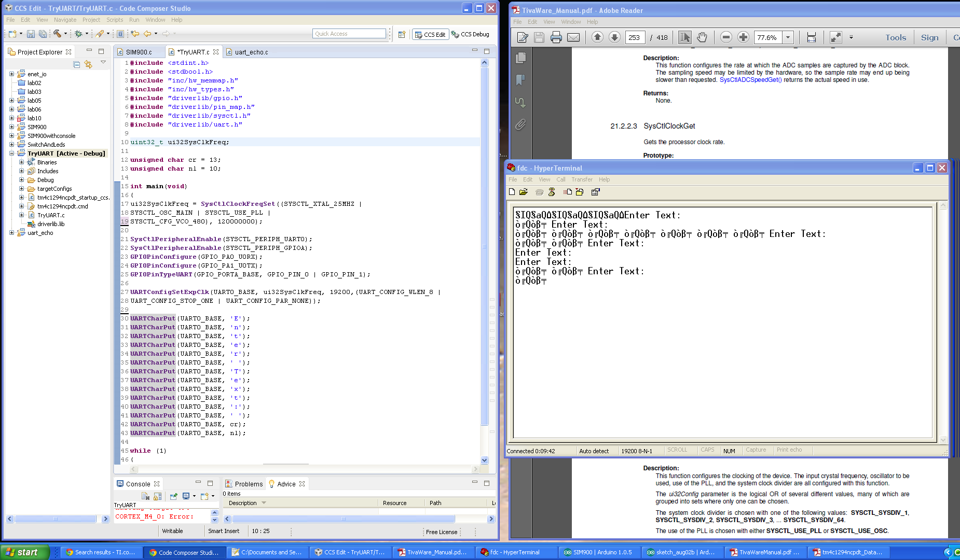This screenshot has width=960, height=560.
Task: Open the Tools pane in Adobe Reader
Action: point(895,37)
